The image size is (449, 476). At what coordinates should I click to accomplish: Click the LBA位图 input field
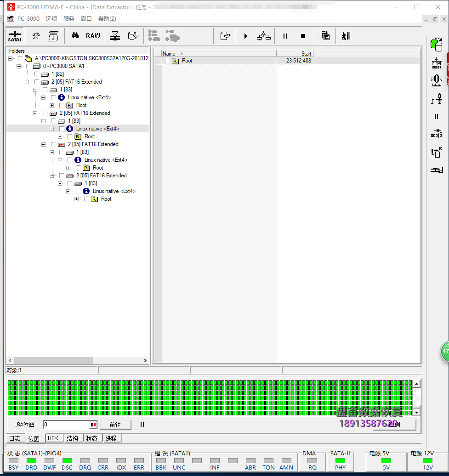click(67, 425)
